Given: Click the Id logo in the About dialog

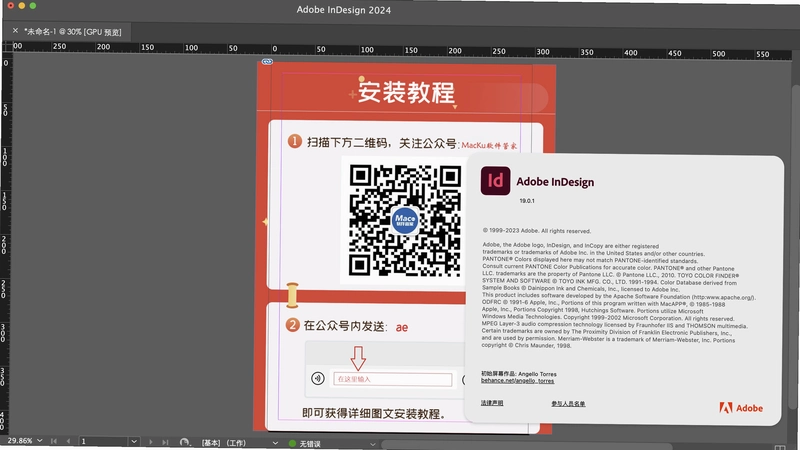Looking at the screenshot, I should pyautogui.click(x=495, y=181).
